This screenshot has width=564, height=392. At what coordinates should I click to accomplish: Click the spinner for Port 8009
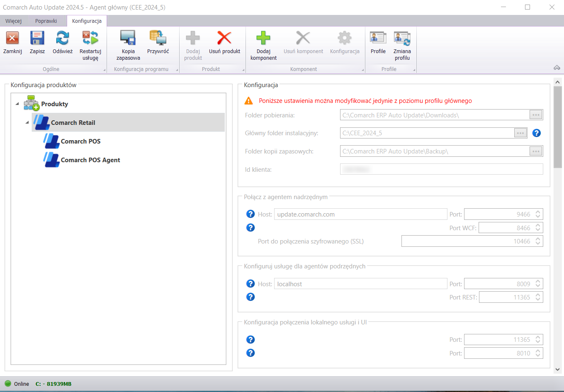(538, 284)
